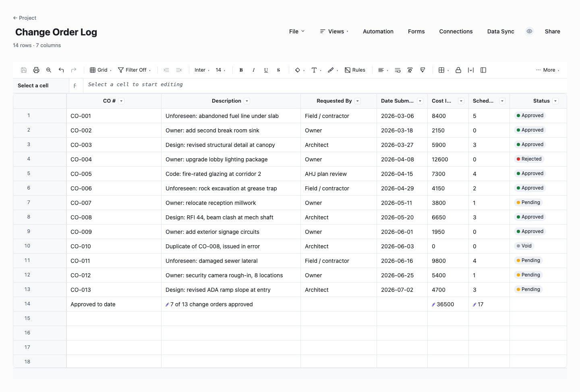The height and width of the screenshot is (392, 580).
Task: Open the Description column filter arrow
Action: click(x=247, y=101)
